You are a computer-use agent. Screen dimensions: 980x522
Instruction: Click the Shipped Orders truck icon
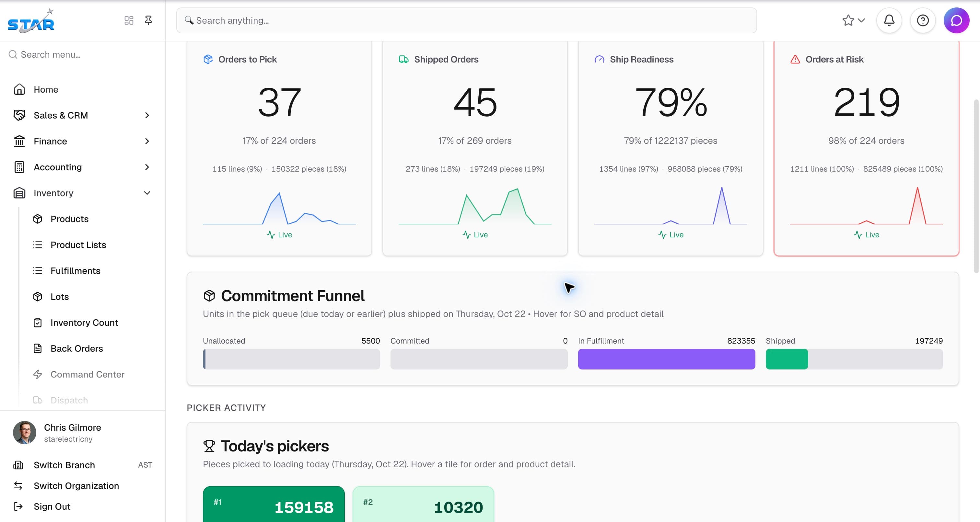click(404, 60)
